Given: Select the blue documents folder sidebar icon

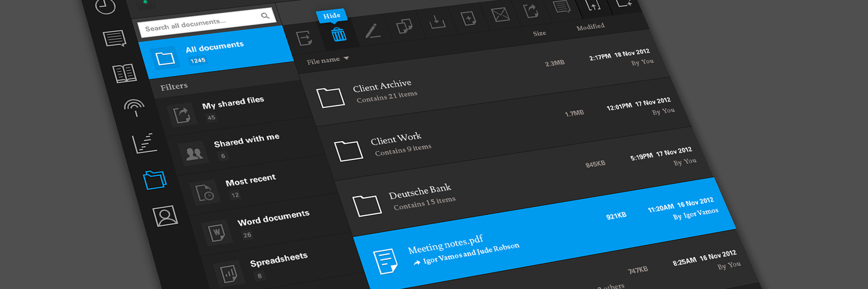Looking at the screenshot, I should coord(155,180).
